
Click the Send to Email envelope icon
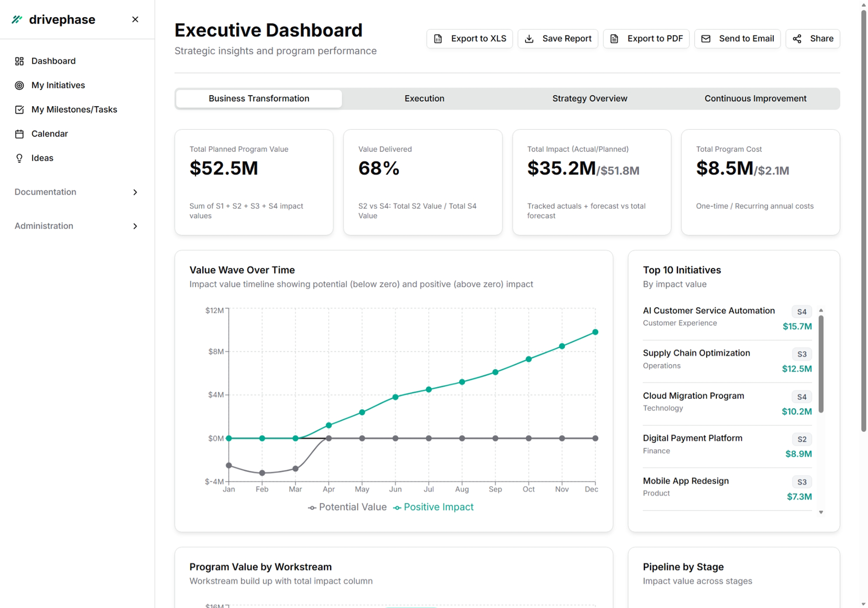(705, 39)
